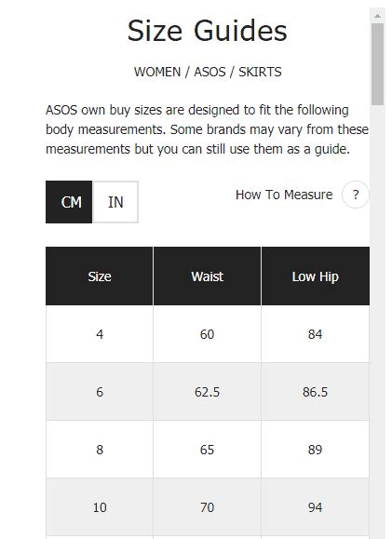Click the WOMEN / ASOS / SKIRTS breadcrumb
The height and width of the screenshot is (539, 392).
coord(208,72)
